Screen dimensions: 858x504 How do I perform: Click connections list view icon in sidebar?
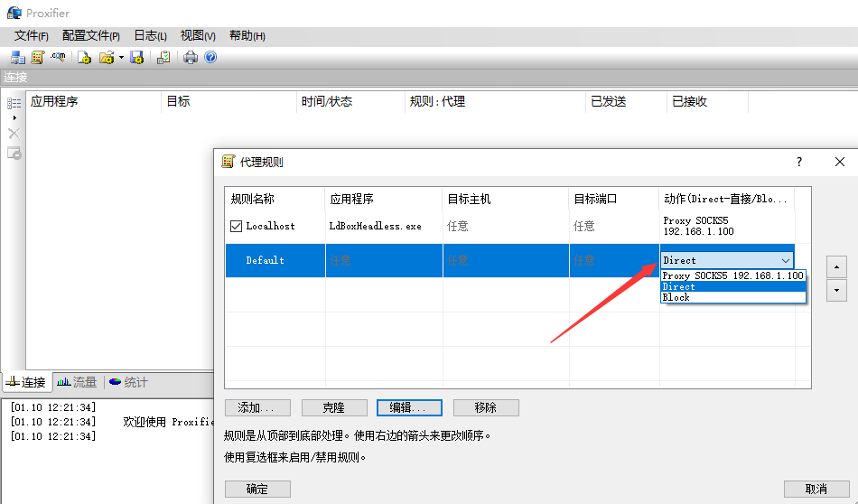(14, 103)
